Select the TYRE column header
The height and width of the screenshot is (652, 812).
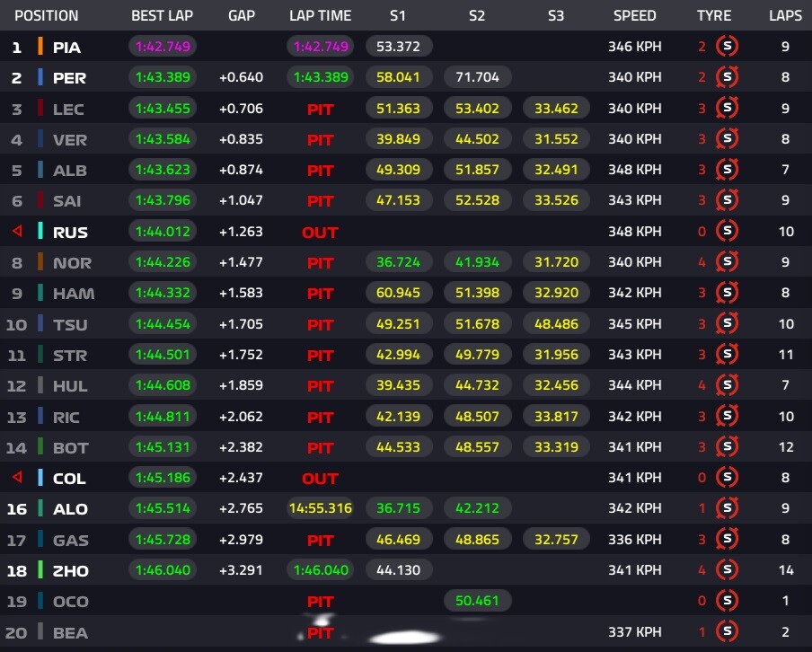click(x=714, y=15)
